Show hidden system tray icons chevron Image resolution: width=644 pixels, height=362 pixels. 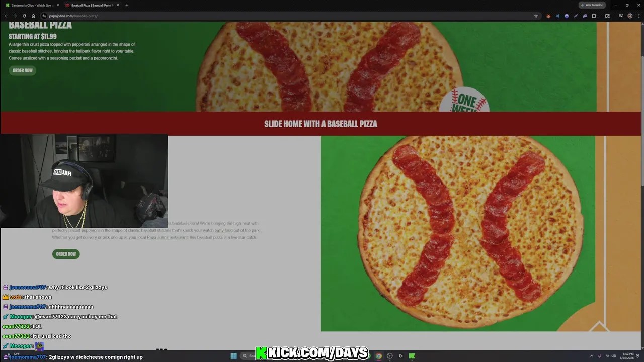click(x=591, y=356)
